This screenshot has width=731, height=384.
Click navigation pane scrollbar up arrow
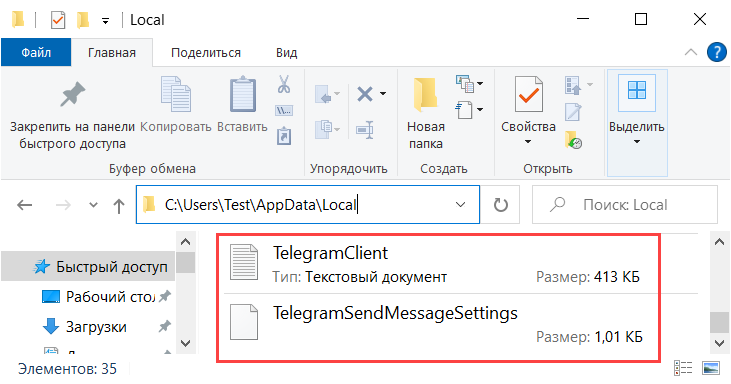click(x=186, y=242)
